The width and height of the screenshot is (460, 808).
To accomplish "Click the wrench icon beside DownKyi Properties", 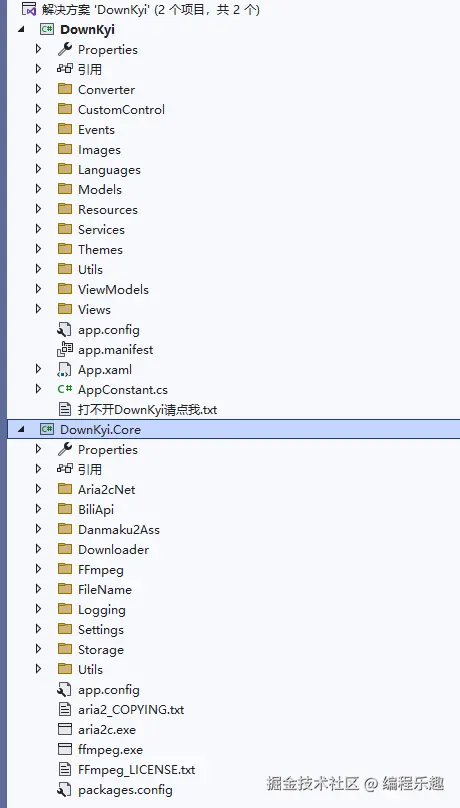I will (64, 49).
